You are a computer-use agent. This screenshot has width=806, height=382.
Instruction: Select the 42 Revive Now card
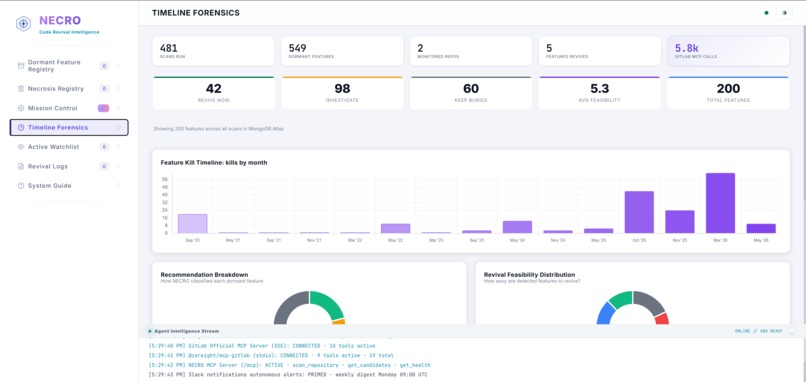pos(213,93)
